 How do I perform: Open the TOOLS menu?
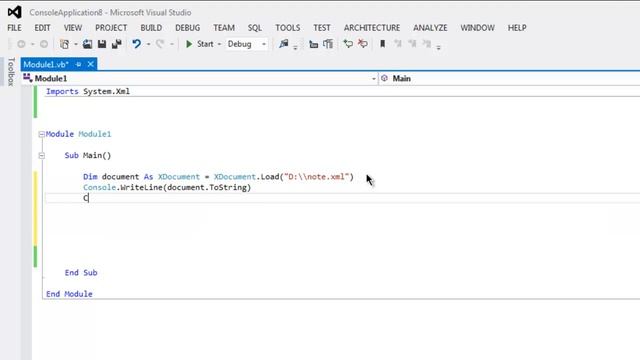coord(287,28)
